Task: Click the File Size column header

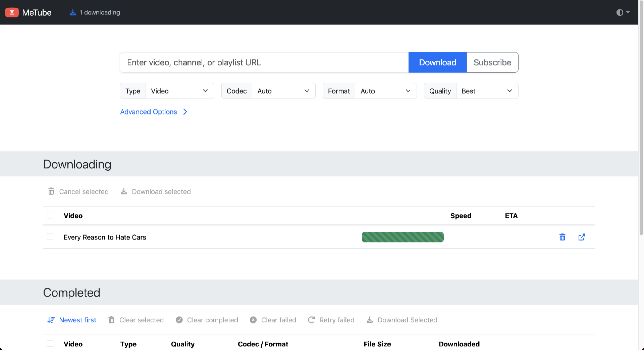Action: (377, 344)
